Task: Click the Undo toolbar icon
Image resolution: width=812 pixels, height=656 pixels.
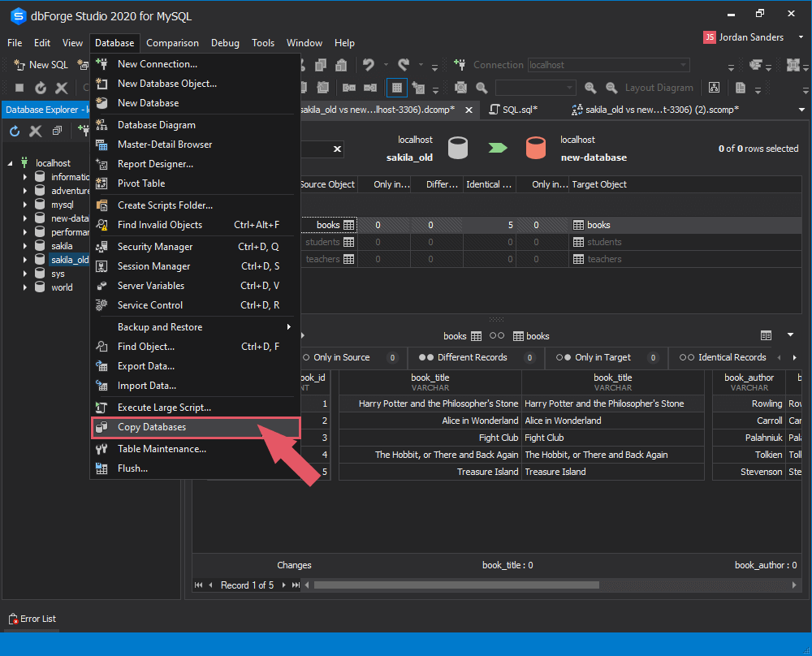Action: coord(369,64)
